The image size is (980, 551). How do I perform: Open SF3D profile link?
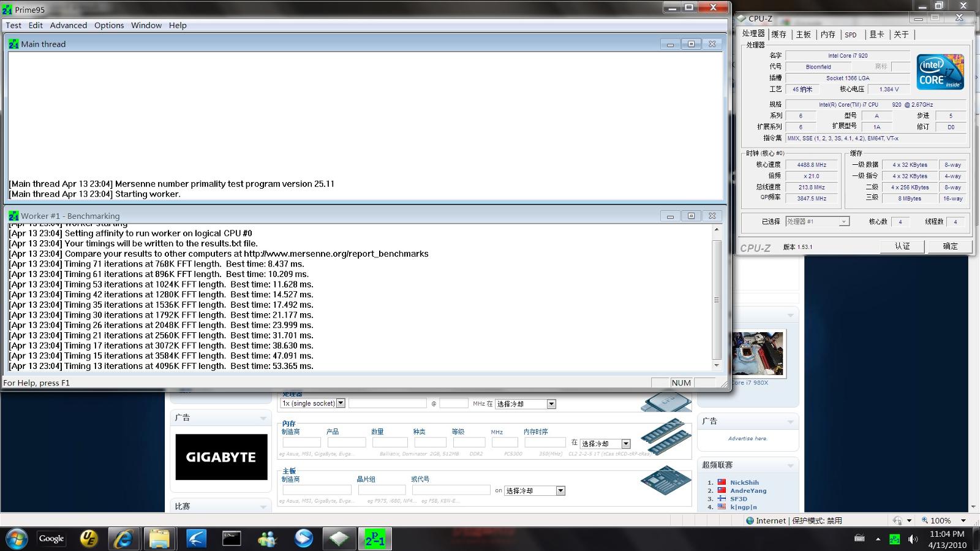coord(738,499)
